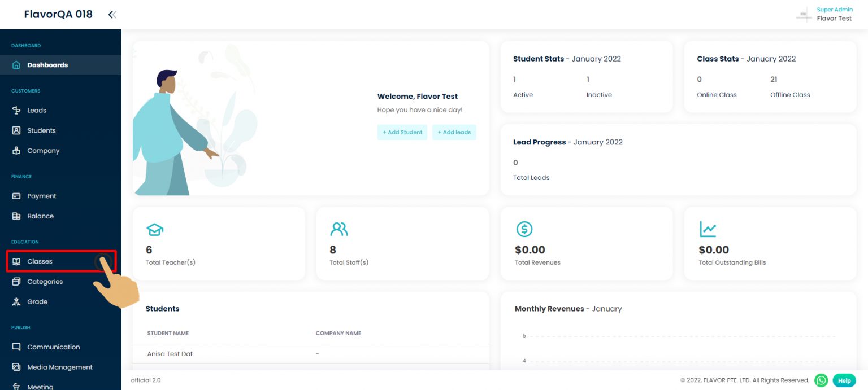Image resolution: width=868 pixels, height=390 pixels.
Task: Select Classes in the sidebar menu
Action: click(x=40, y=261)
